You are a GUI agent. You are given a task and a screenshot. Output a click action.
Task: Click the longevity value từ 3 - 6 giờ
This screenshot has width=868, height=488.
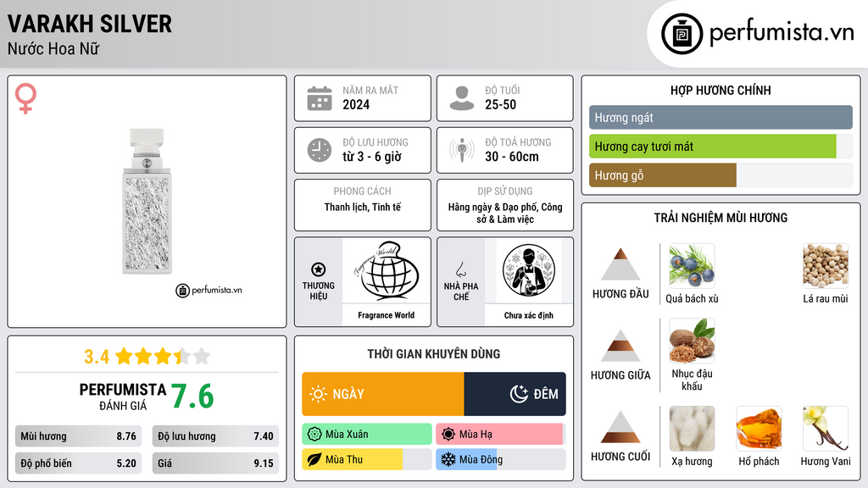pyautogui.click(x=372, y=157)
